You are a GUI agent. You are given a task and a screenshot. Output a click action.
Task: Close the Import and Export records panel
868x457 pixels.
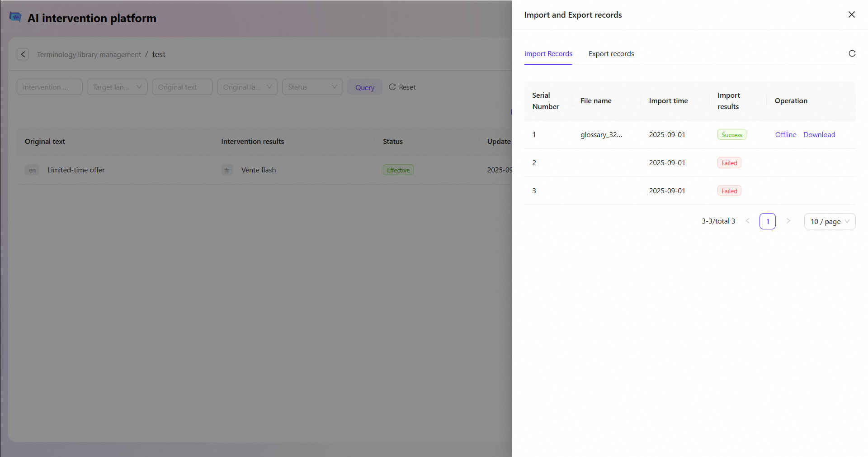tap(851, 15)
